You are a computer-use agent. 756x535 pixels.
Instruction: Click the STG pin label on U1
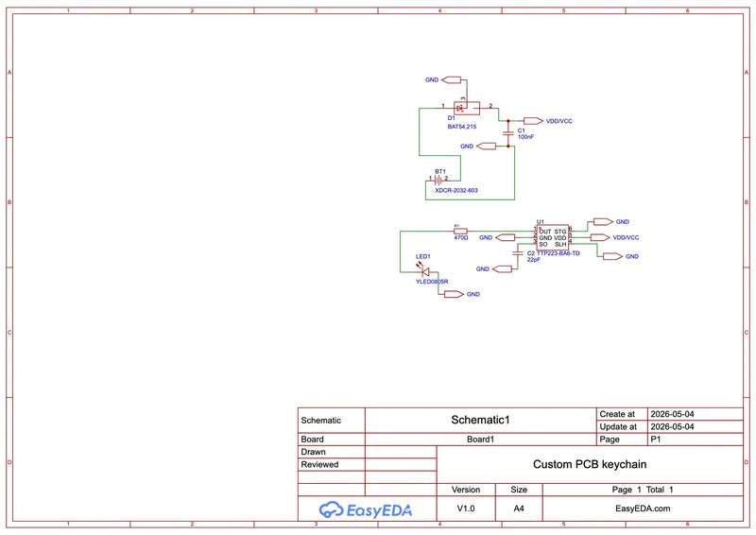coord(560,232)
